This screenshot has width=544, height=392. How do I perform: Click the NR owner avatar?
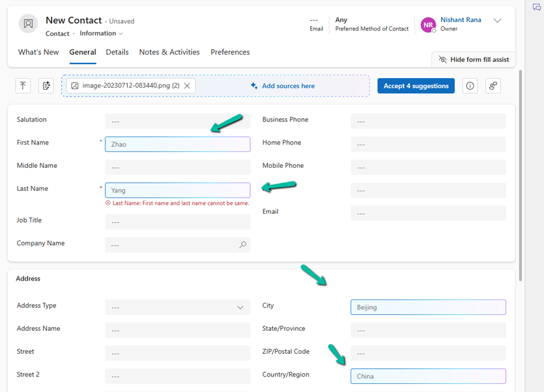coord(428,25)
